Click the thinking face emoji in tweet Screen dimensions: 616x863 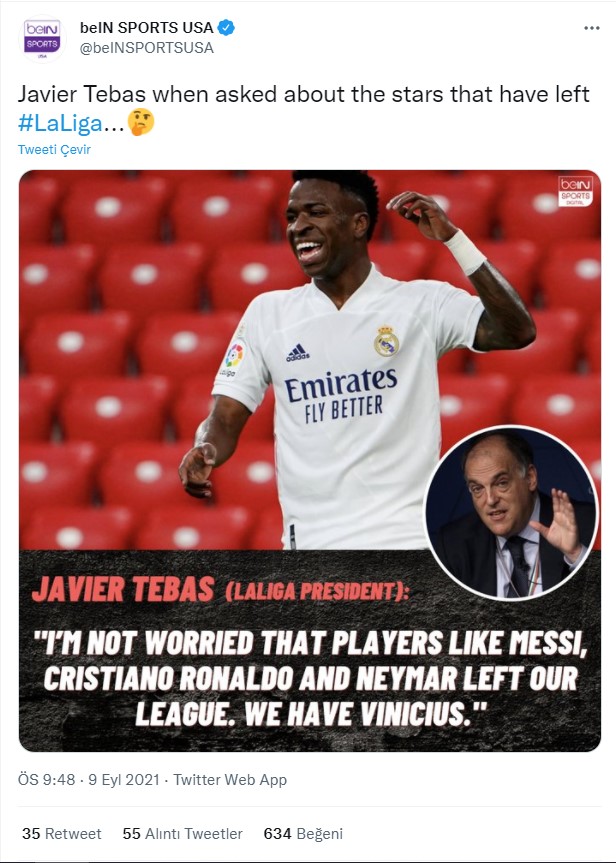(x=141, y=122)
